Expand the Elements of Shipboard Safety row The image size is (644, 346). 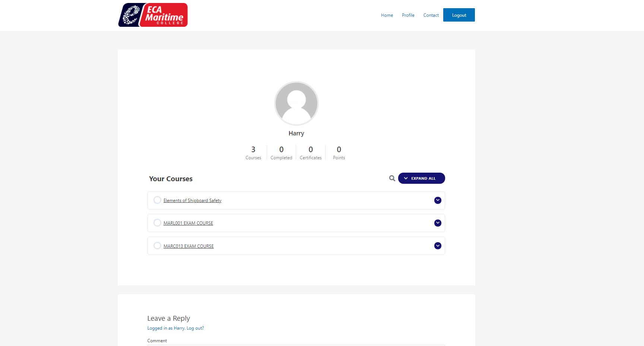[x=438, y=200]
